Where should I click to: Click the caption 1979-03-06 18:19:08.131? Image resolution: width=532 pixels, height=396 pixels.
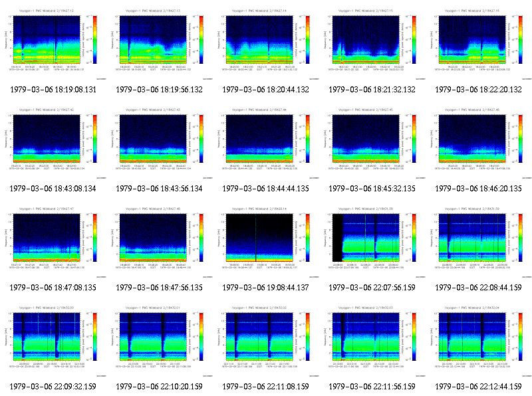click(x=53, y=90)
